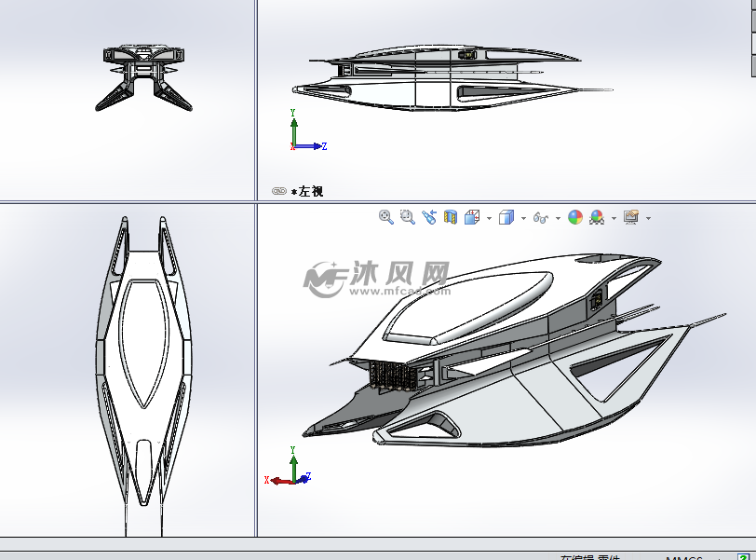
Task: Expand the View Orientation dropdown arrow
Action: [x=488, y=217]
